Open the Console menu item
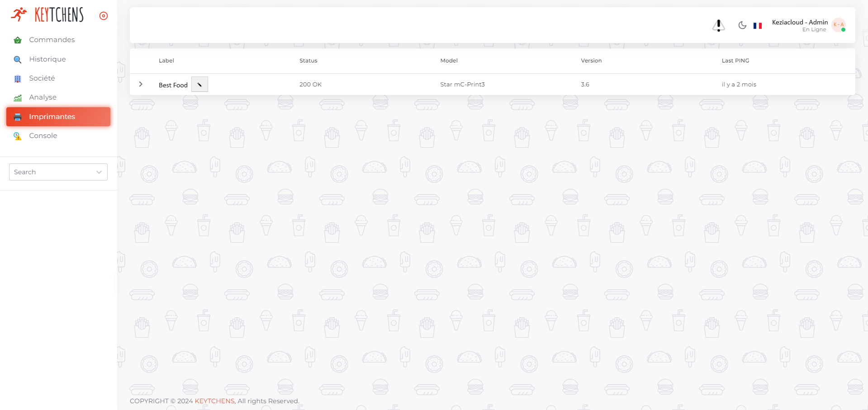 tap(43, 136)
